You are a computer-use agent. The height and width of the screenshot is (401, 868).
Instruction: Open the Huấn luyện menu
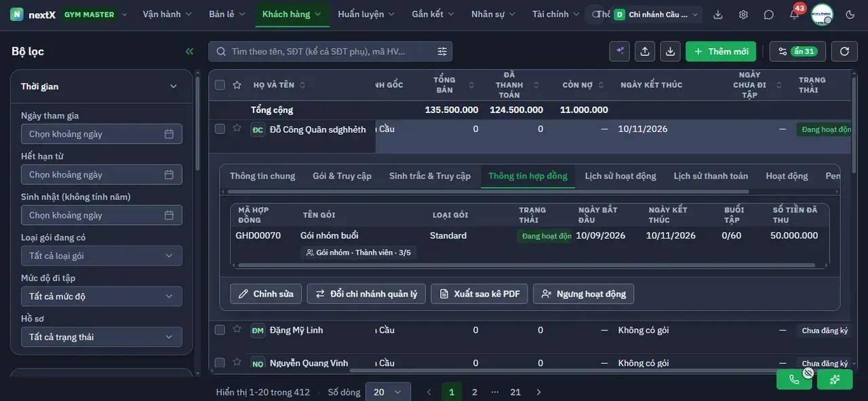tap(367, 14)
